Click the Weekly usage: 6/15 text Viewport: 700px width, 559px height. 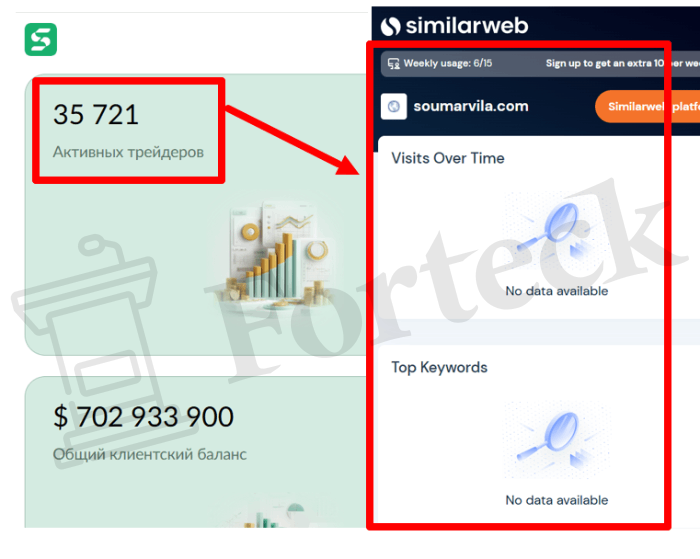pos(448,63)
